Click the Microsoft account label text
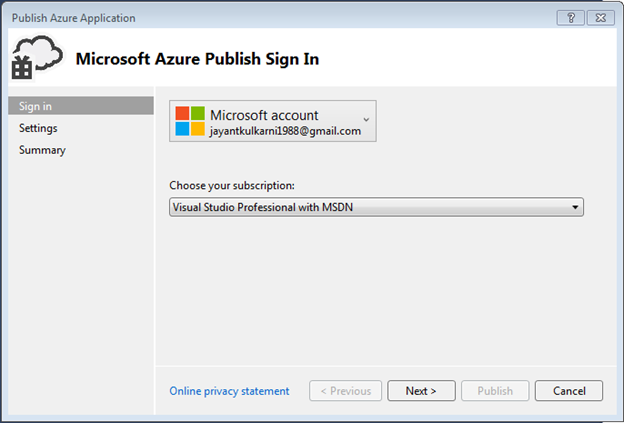 [x=264, y=115]
